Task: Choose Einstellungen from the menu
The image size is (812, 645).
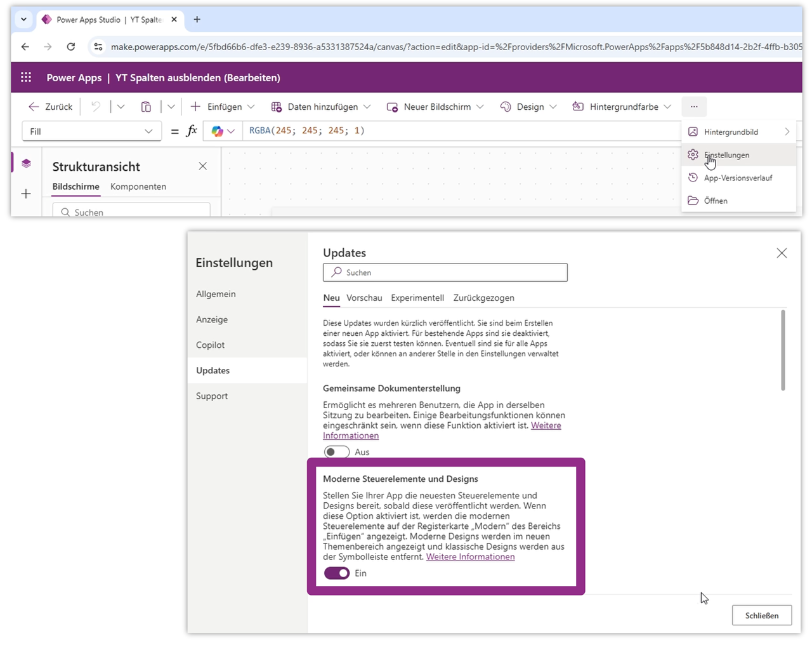Action: tap(738, 155)
